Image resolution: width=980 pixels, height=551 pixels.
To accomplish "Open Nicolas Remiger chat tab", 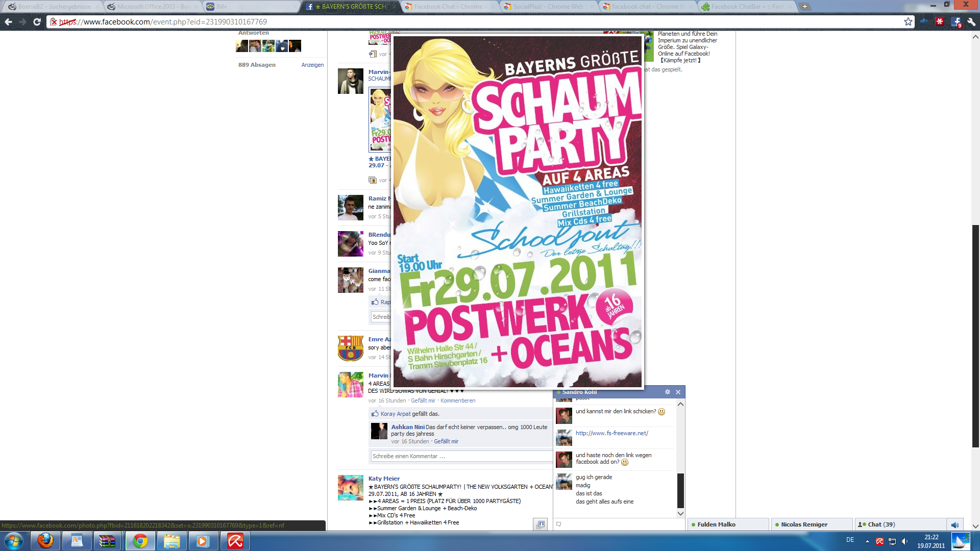I will [x=812, y=524].
